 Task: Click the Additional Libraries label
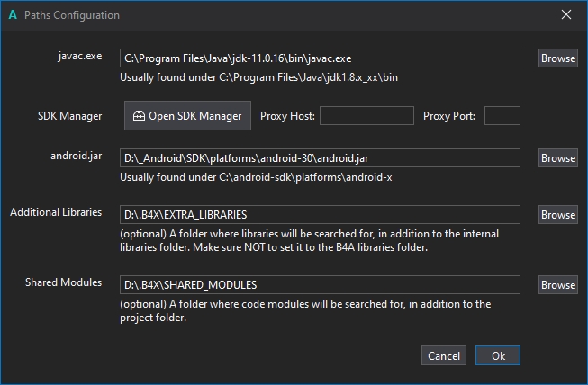pos(56,212)
